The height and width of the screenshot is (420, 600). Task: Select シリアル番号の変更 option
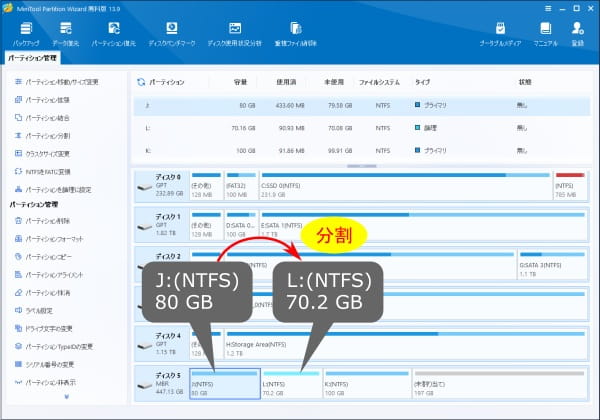(x=44, y=365)
